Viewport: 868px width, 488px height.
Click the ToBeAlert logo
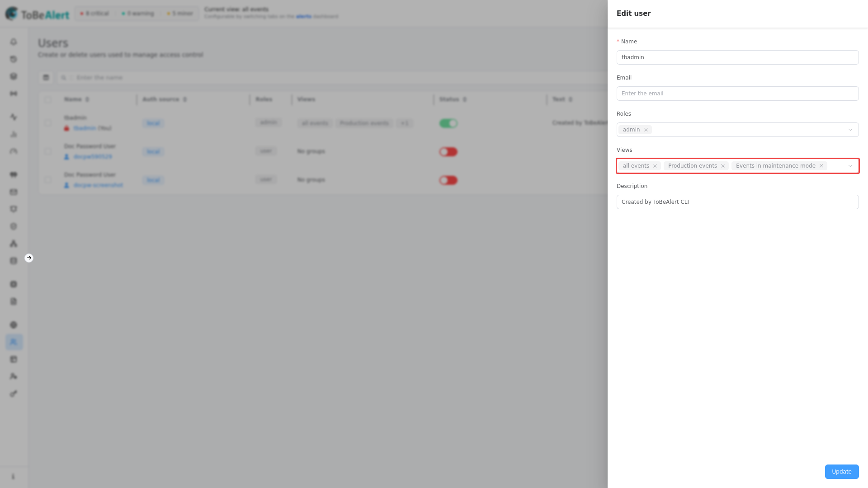point(38,14)
